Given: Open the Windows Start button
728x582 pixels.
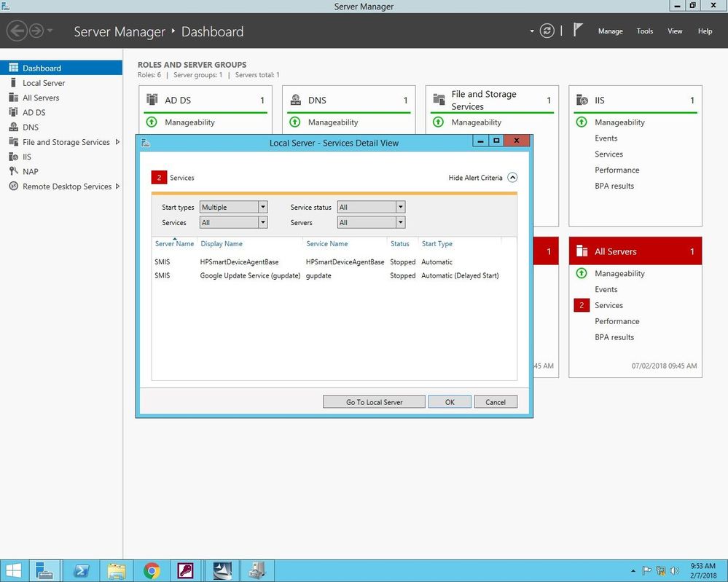Looking at the screenshot, I should 13,571.
